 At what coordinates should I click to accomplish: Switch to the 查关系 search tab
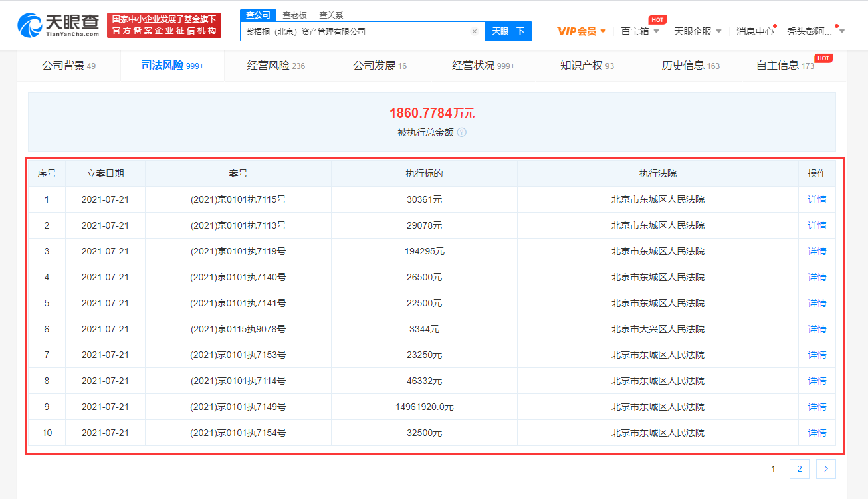tap(331, 15)
